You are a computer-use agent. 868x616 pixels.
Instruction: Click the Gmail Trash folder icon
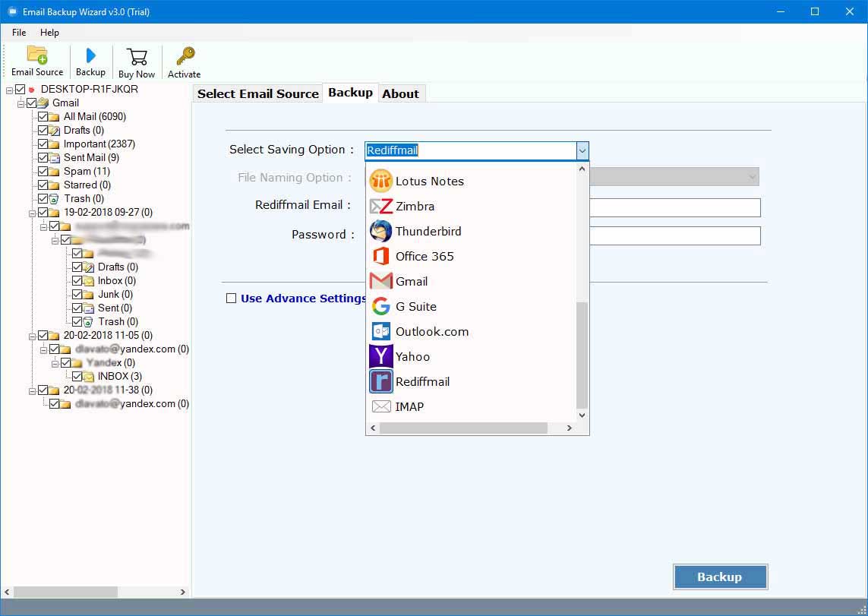pos(54,199)
